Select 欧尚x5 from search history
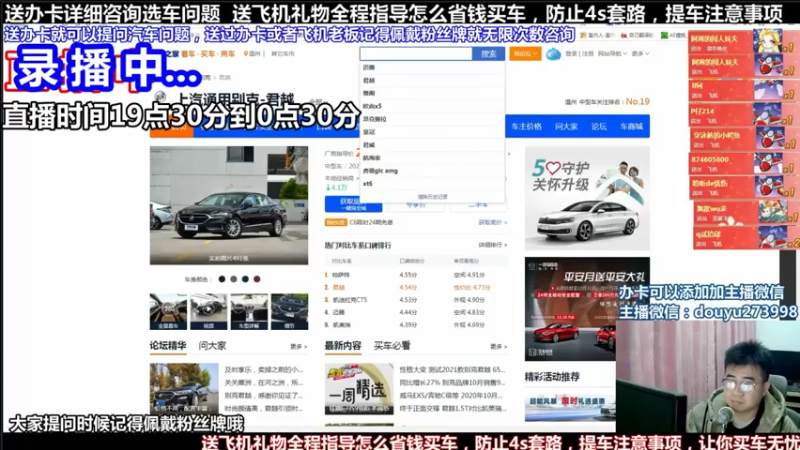This screenshot has width=800, height=450. coord(372,106)
